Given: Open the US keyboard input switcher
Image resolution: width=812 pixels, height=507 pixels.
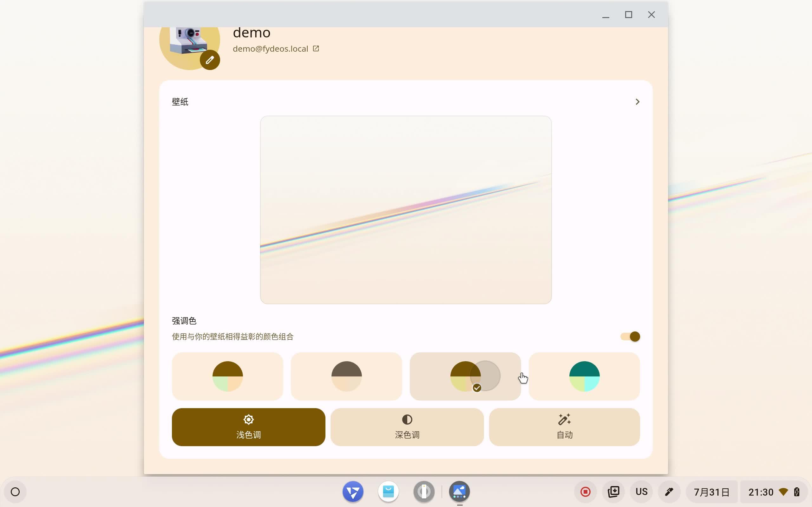Looking at the screenshot, I should coord(641,491).
